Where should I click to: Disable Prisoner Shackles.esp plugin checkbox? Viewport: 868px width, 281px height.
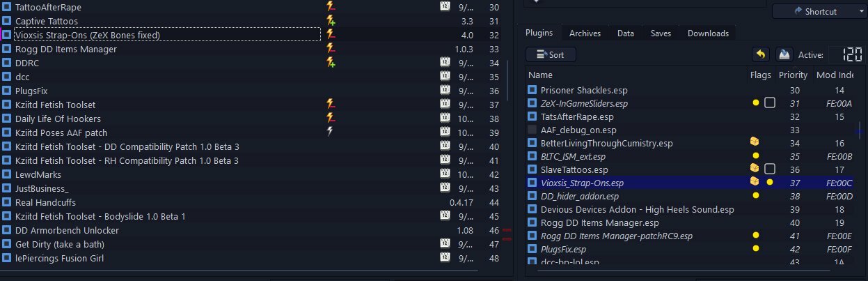tap(532, 90)
